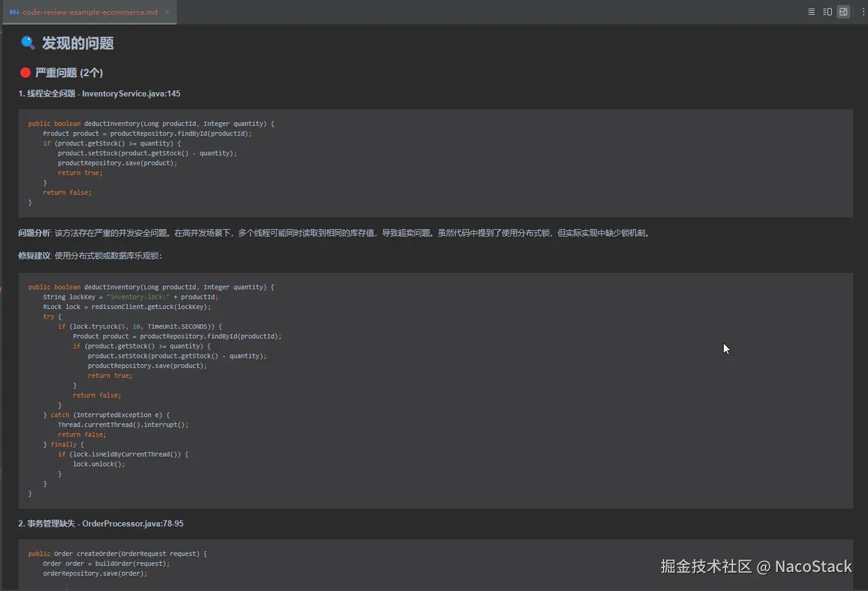Click the Order order = buildOrder(request) line

coord(106,563)
